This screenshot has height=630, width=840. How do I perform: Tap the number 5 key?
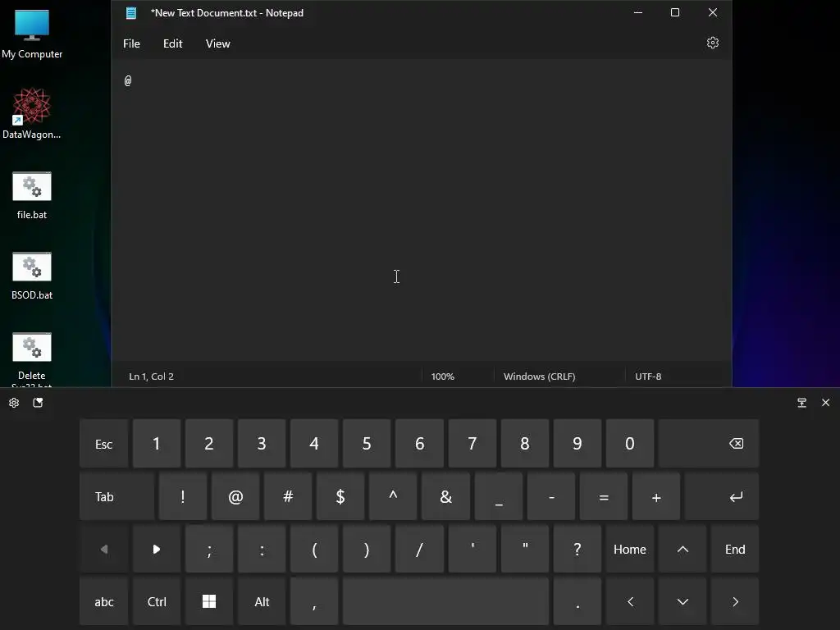367,444
